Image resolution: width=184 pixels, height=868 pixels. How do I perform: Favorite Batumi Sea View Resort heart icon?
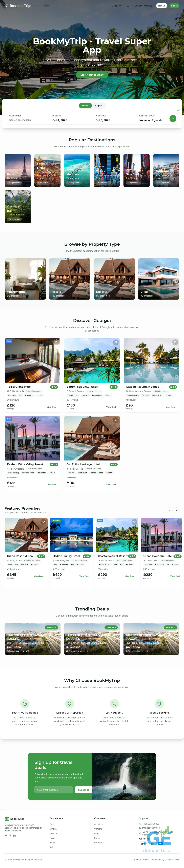[116, 342]
